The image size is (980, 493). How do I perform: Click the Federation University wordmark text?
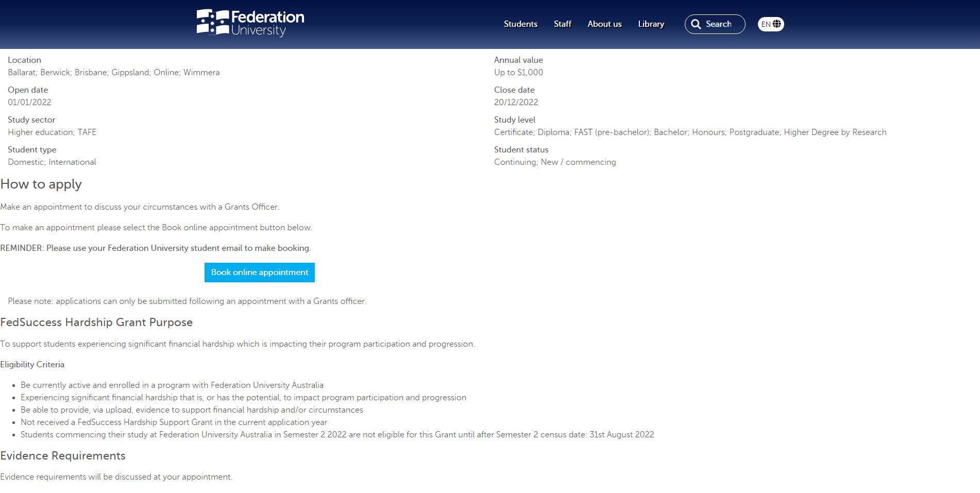[267, 24]
